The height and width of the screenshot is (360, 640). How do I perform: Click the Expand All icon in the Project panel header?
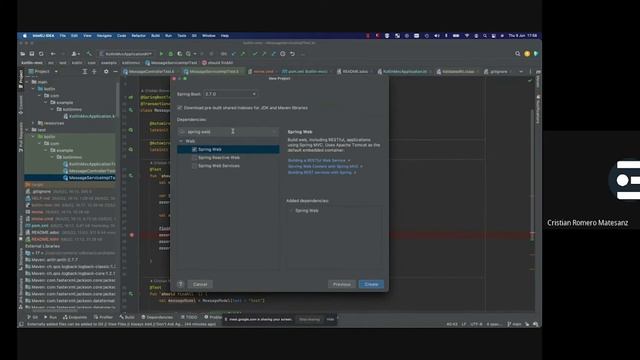(x=85, y=71)
